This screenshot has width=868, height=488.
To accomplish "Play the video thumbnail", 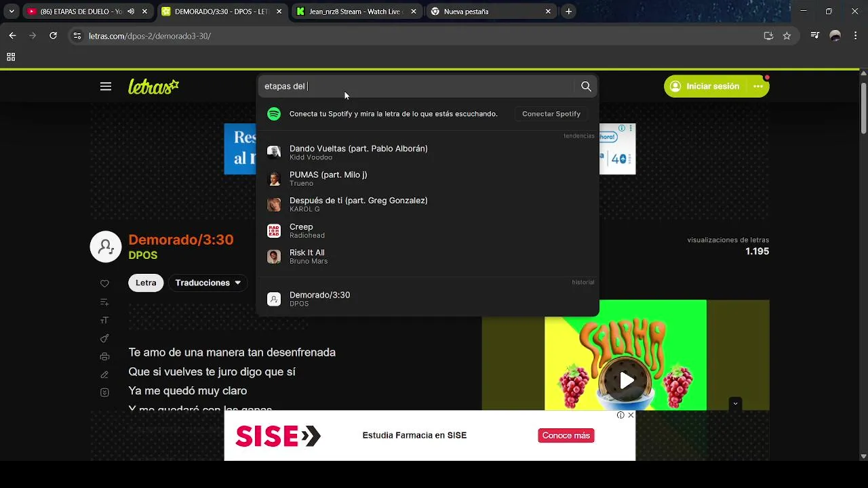I will 626,380.
